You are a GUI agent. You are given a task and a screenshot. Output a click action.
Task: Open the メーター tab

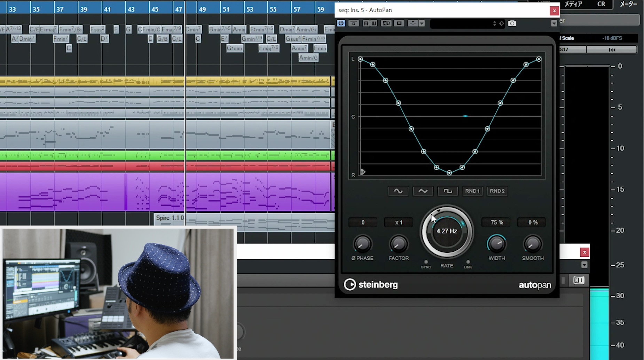[628, 4]
